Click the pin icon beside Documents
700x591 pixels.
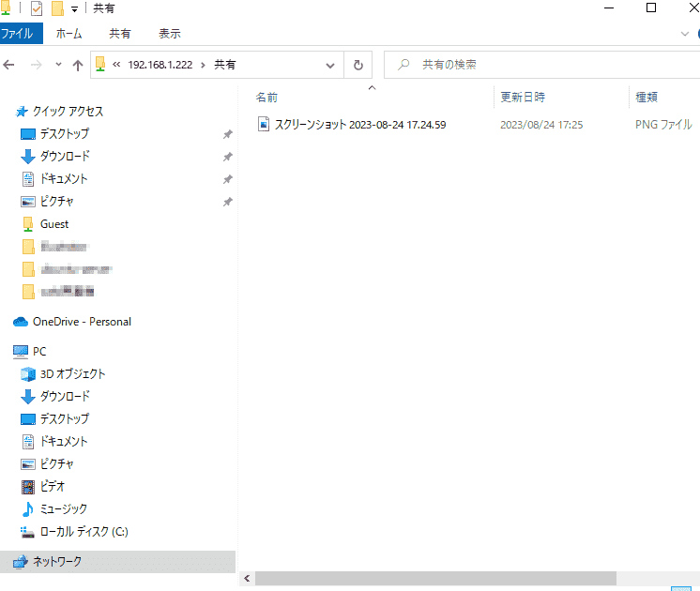228,179
